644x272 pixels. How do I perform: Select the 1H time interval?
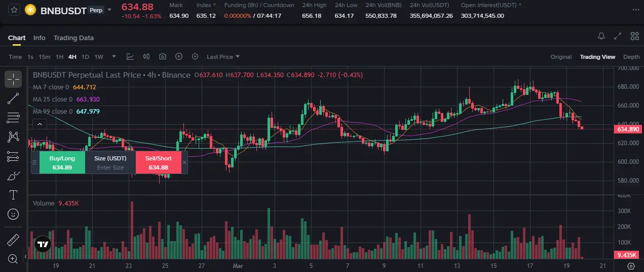[59, 57]
